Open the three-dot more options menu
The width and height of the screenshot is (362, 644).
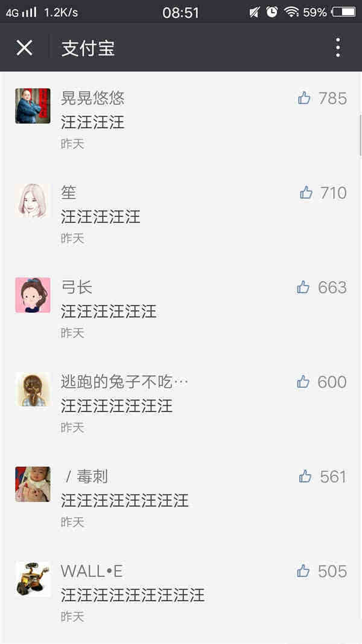tap(338, 48)
